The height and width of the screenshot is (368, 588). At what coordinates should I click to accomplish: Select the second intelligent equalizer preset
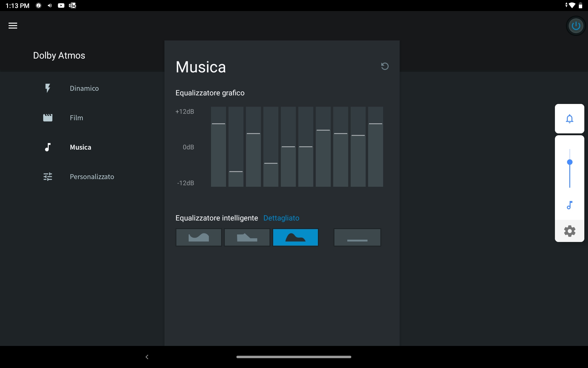pyautogui.click(x=247, y=237)
